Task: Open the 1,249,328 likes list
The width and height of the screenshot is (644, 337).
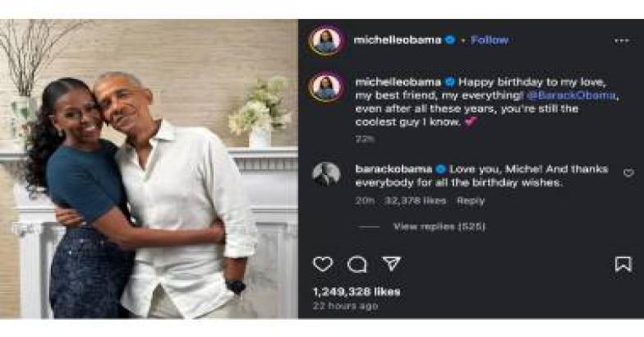Action: 356,292
